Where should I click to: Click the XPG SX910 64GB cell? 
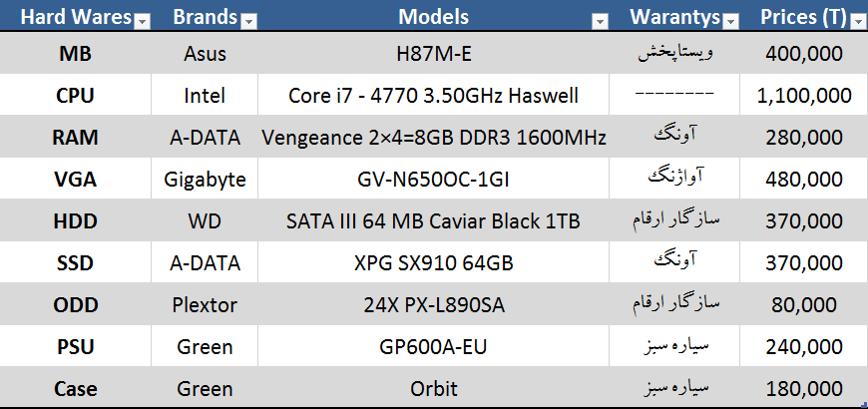click(x=433, y=263)
